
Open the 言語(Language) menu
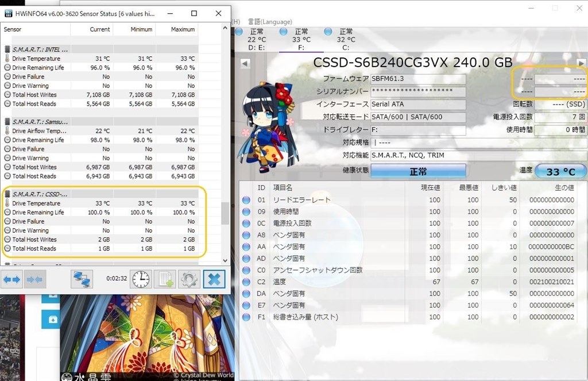coord(270,22)
